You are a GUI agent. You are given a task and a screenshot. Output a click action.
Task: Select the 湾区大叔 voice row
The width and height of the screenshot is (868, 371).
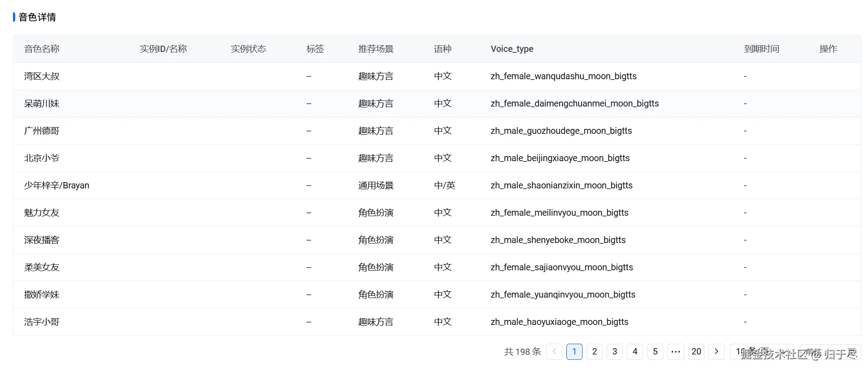42,76
